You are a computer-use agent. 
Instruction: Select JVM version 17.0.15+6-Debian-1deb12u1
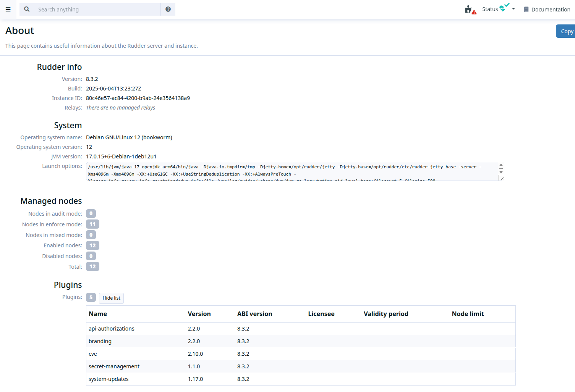pyautogui.click(x=121, y=156)
